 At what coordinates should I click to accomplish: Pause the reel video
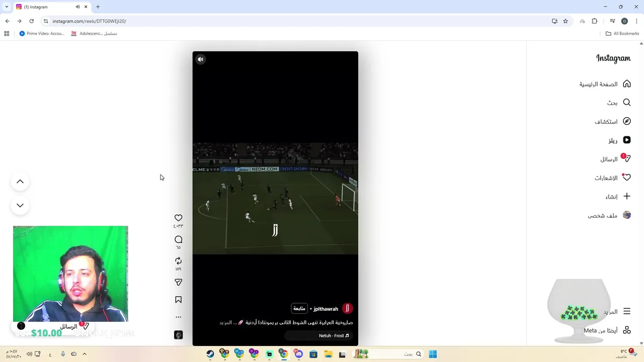coord(275,199)
